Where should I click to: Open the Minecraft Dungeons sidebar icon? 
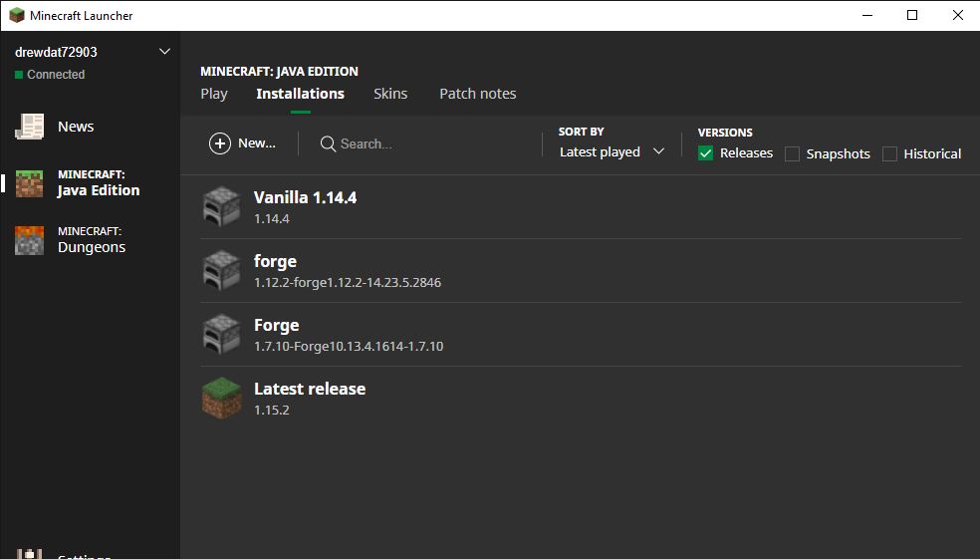click(x=29, y=240)
